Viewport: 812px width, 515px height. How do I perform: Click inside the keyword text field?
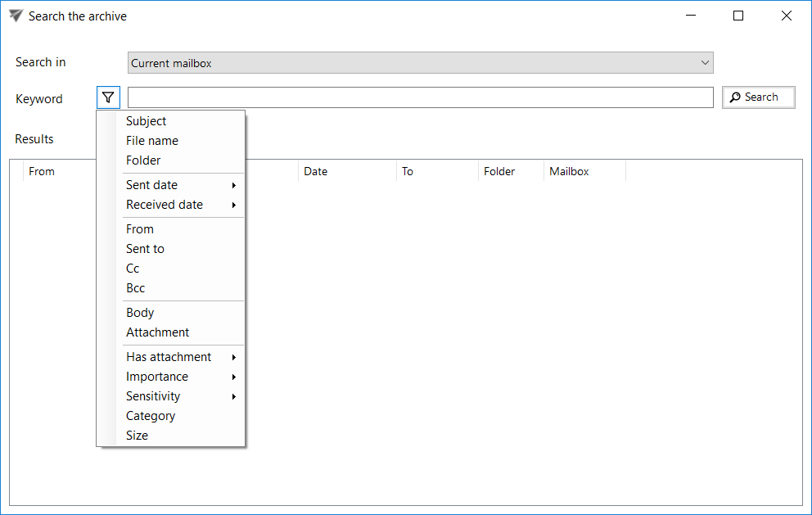pyautogui.click(x=420, y=97)
